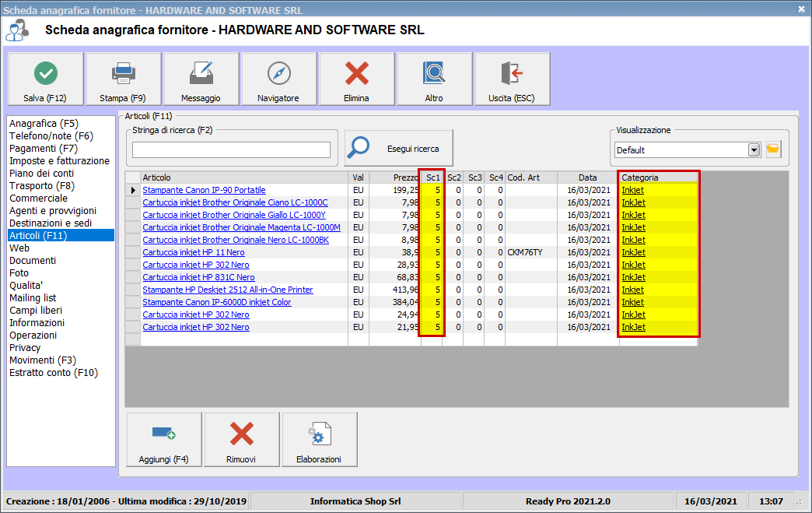Select the row marker for Canon IP-90
812x513 pixels.
click(x=133, y=190)
